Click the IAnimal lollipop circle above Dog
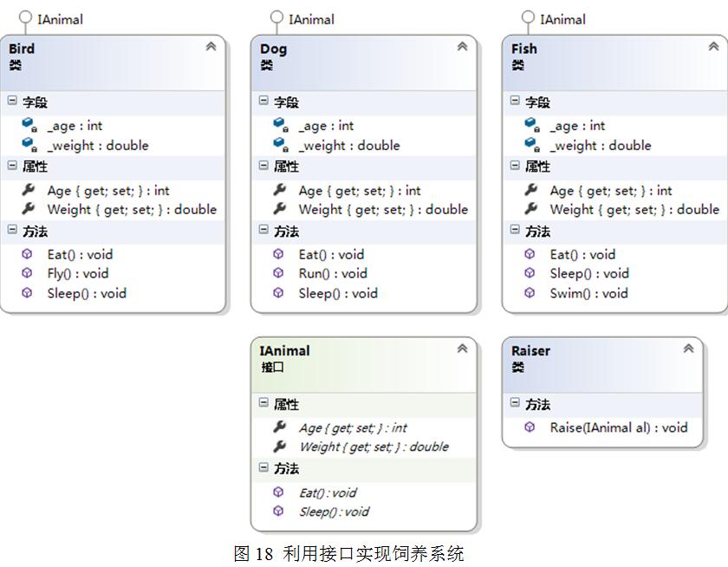 point(276,17)
